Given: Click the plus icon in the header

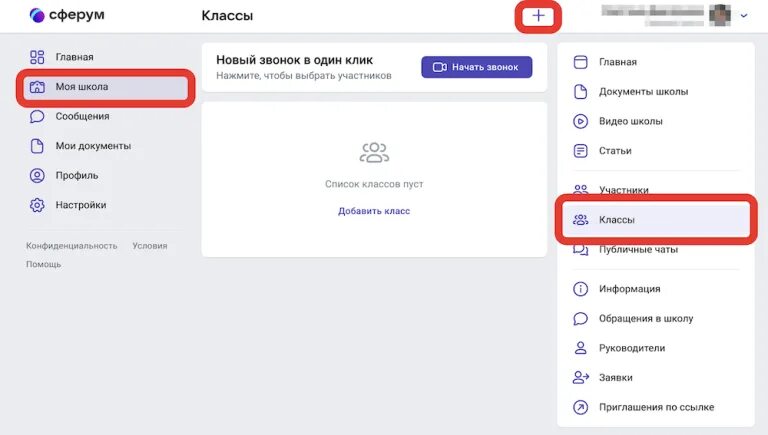Looking at the screenshot, I should pos(539,16).
